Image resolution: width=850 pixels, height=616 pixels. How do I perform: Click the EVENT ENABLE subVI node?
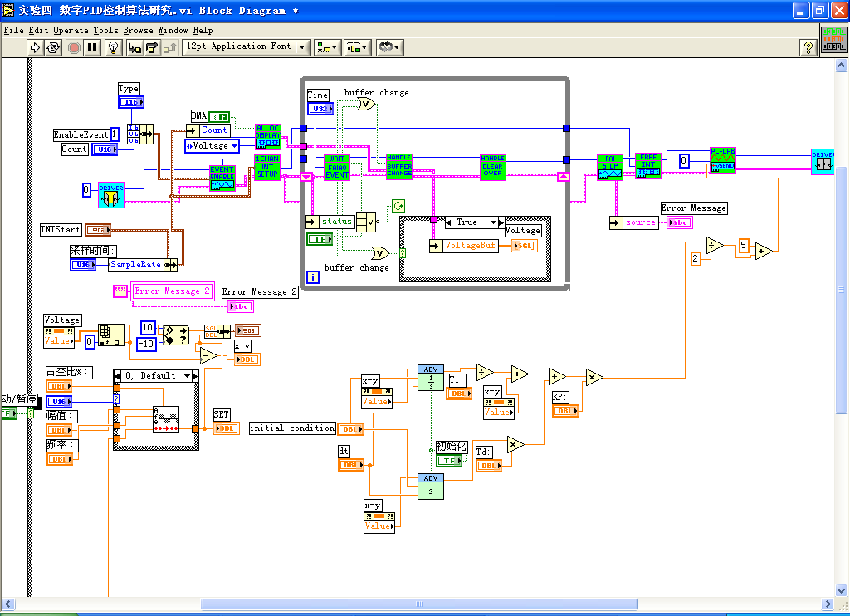click(222, 178)
